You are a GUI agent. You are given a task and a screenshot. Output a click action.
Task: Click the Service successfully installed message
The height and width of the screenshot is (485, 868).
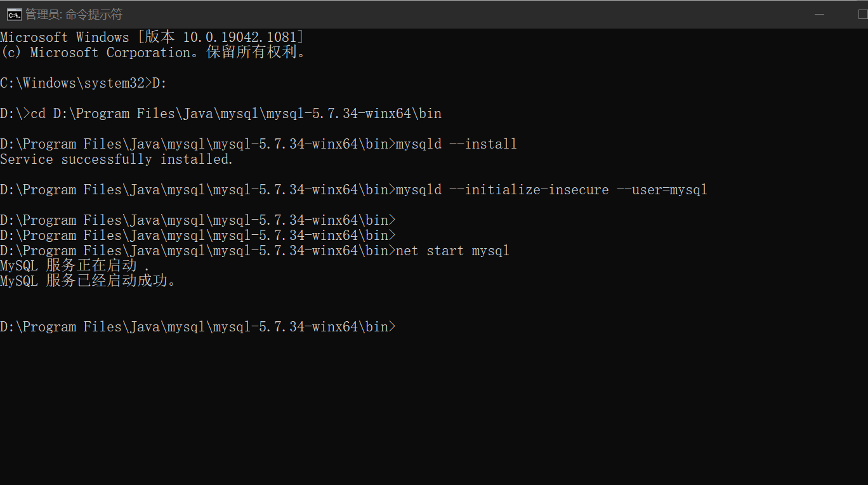pos(117,159)
